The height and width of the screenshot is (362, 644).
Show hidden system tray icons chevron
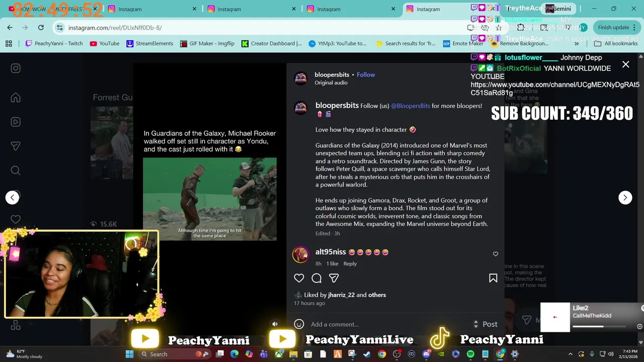[570, 354]
